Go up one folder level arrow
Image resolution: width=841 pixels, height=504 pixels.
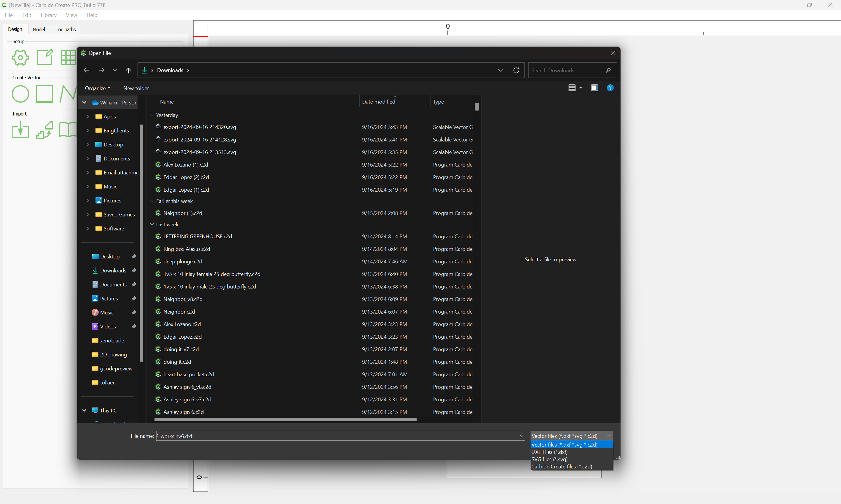pos(128,70)
